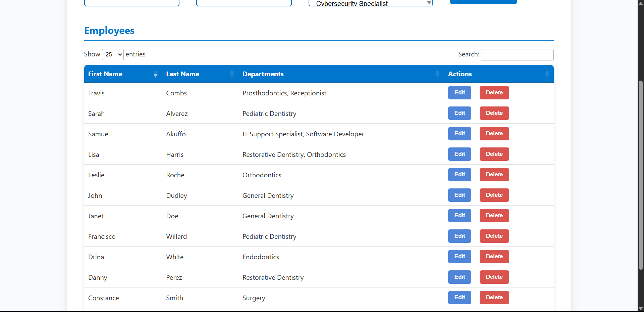The image size is (644, 312).
Task: Delete Leslie Roche record
Action: [x=494, y=175]
